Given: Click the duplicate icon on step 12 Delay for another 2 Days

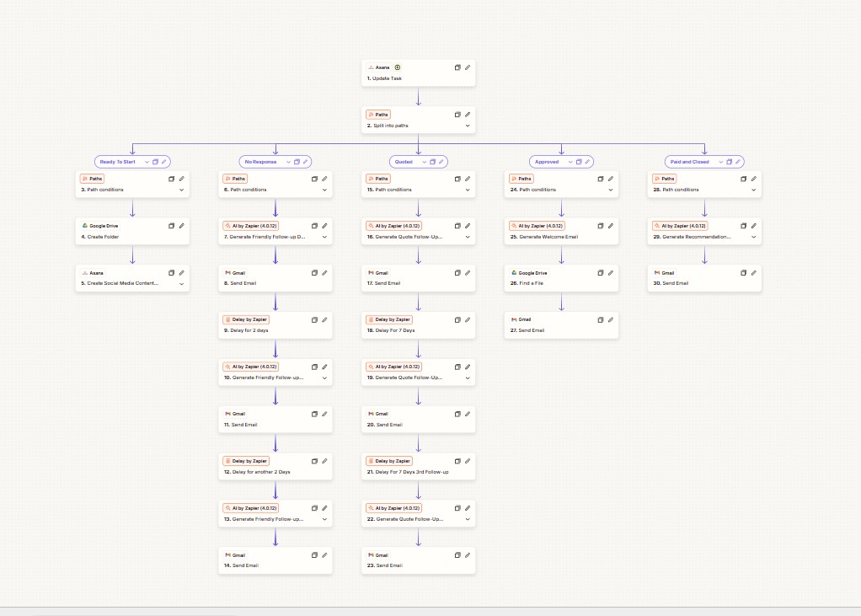Looking at the screenshot, I should point(314,461).
